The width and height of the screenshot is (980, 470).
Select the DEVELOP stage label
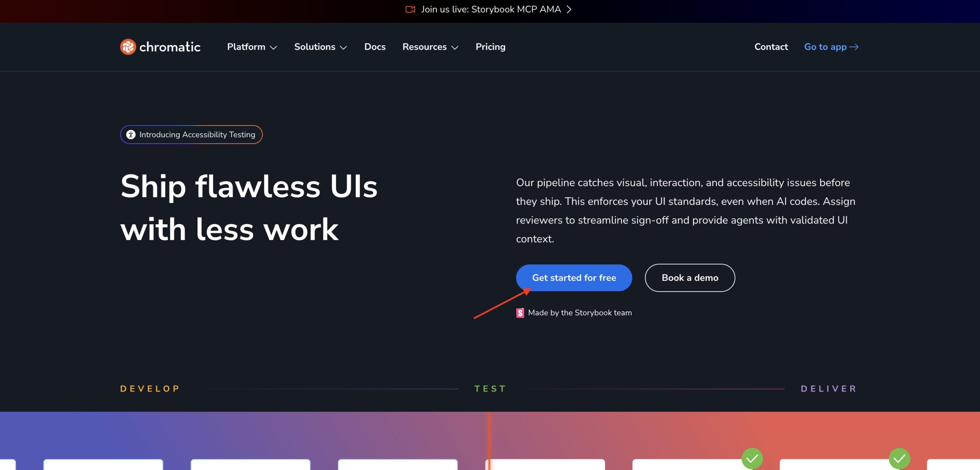150,389
